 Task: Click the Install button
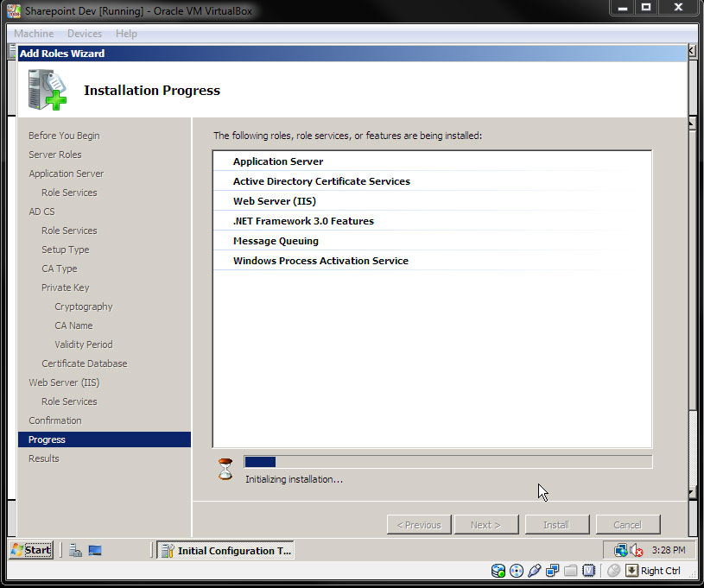tap(557, 525)
